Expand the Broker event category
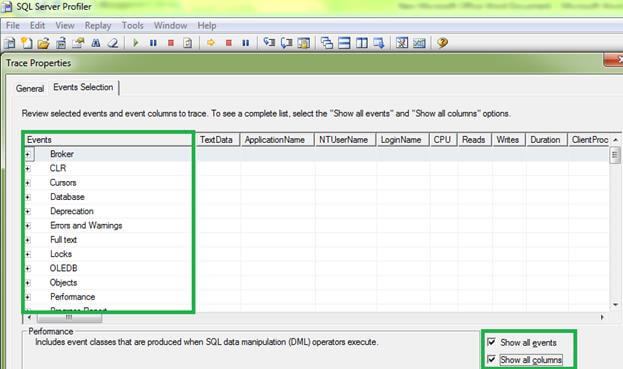 coord(28,154)
